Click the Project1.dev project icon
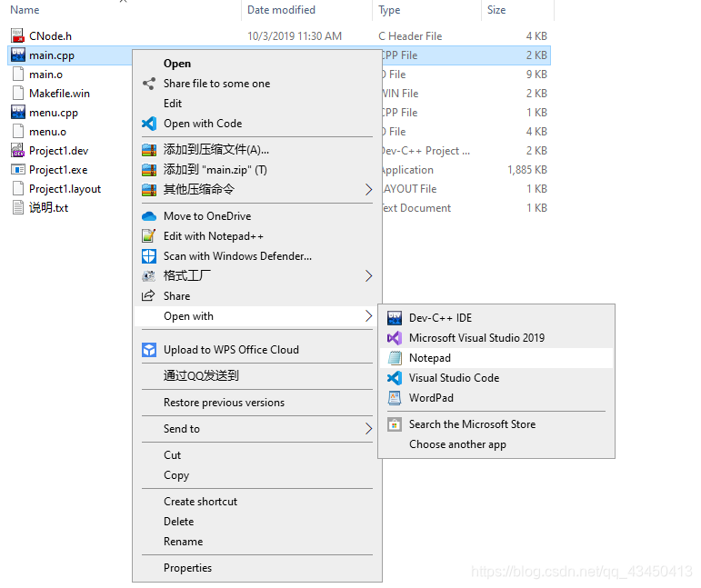Viewport: 701px width, 588px height. 17,151
